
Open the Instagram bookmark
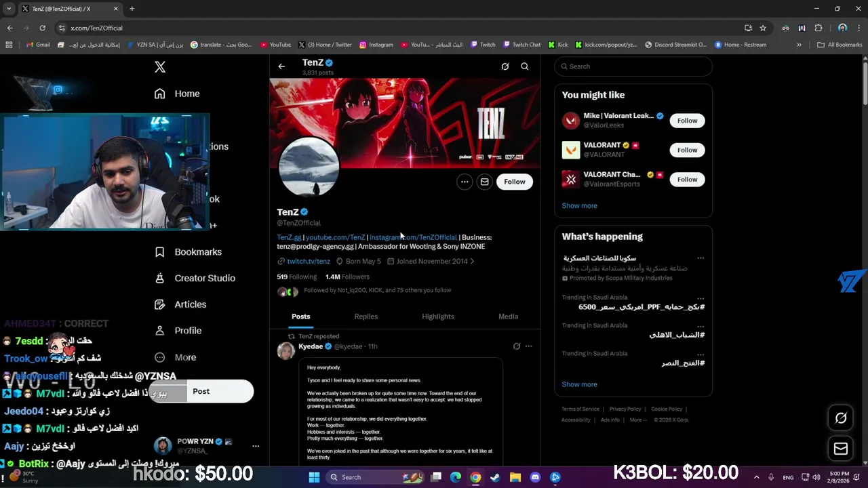pyautogui.click(x=376, y=45)
